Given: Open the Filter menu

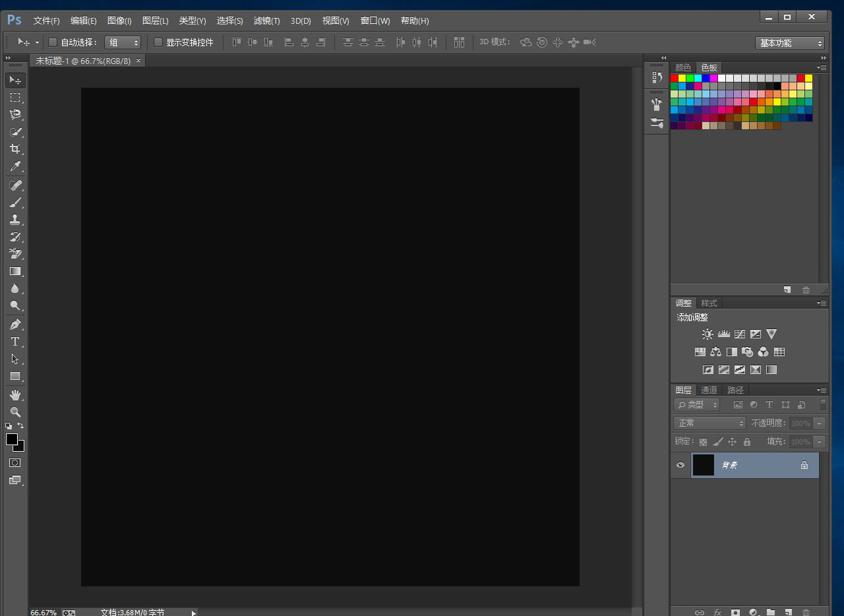Looking at the screenshot, I should 266,21.
